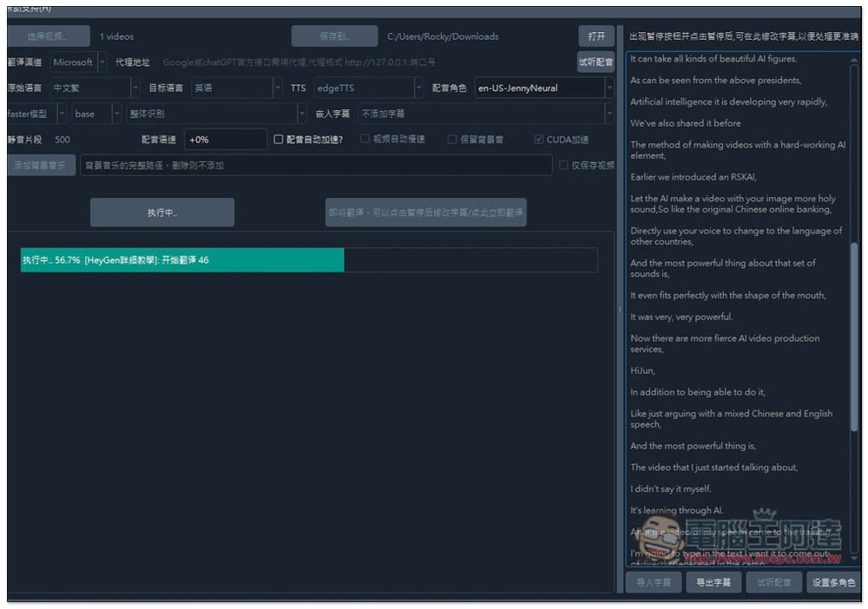868x609 pixels.
Task: Open the 不添加字幕 embed subtitle dropdown
Action: [x=486, y=114]
